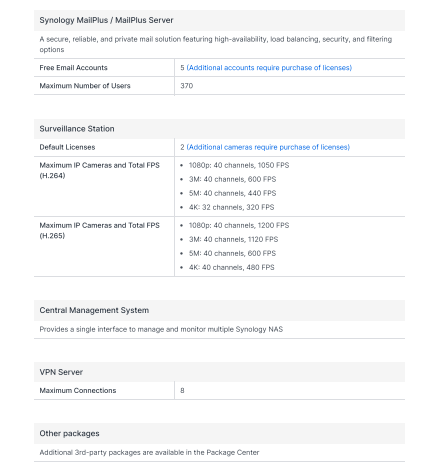The height and width of the screenshot is (471, 438).
Task: Click the Package Center description text
Action: click(149, 452)
